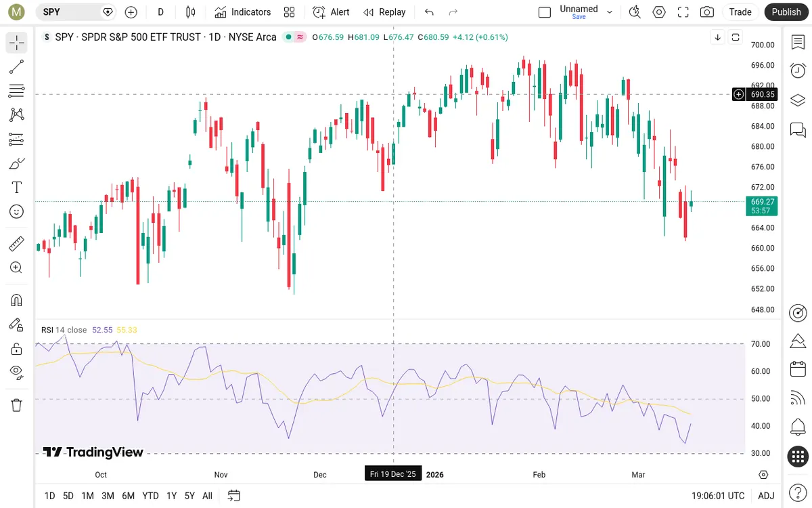Switch to the 1M time range
The image size is (812, 508).
87,496
